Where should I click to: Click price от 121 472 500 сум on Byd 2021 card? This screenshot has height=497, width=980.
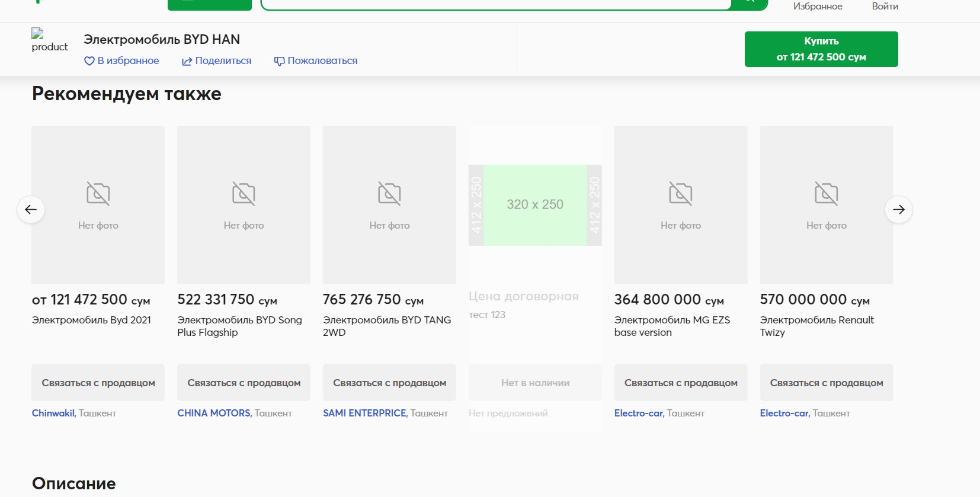click(91, 300)
